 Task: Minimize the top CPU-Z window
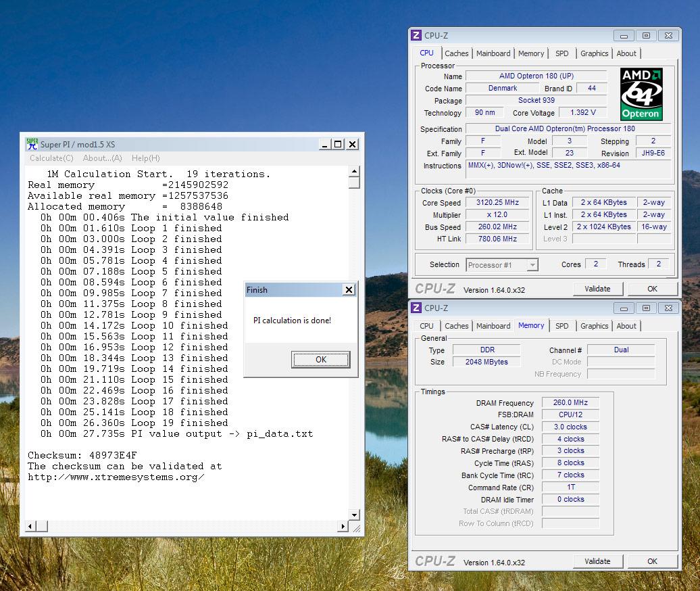click(x=624, y=35)
